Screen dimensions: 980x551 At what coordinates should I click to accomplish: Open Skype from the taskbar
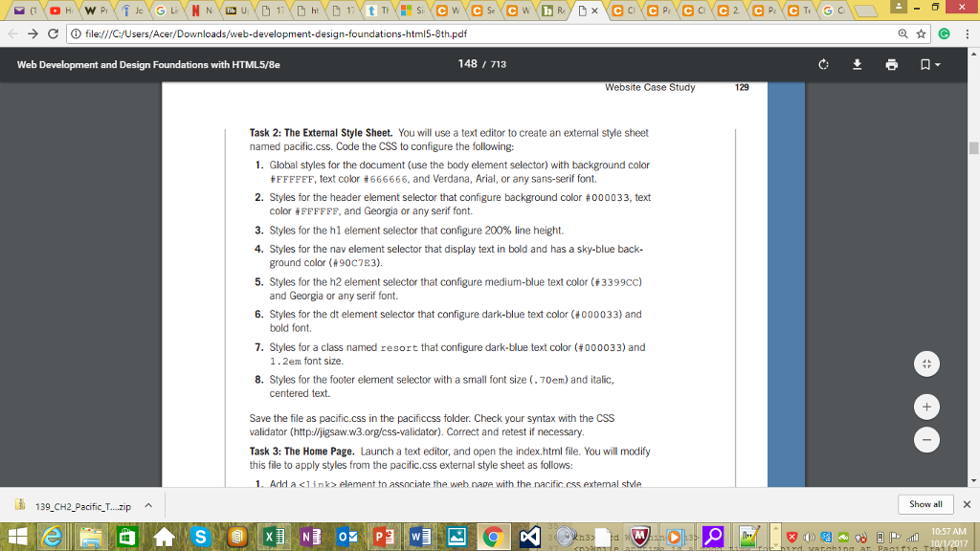coord(201,537)
